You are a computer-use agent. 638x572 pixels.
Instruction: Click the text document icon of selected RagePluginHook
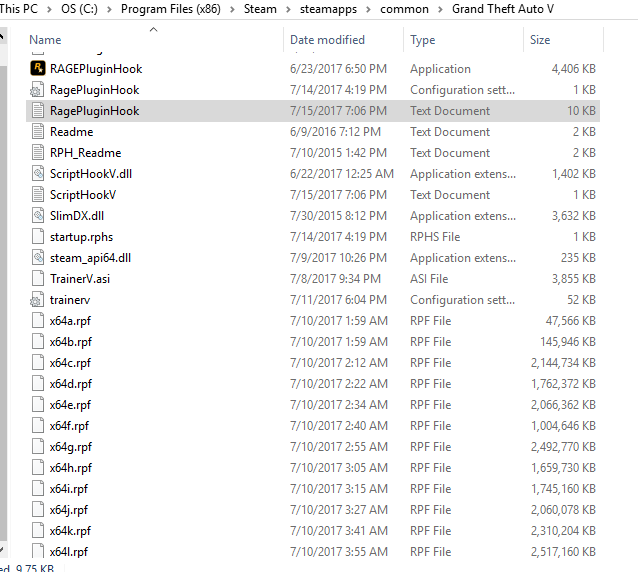38,111
